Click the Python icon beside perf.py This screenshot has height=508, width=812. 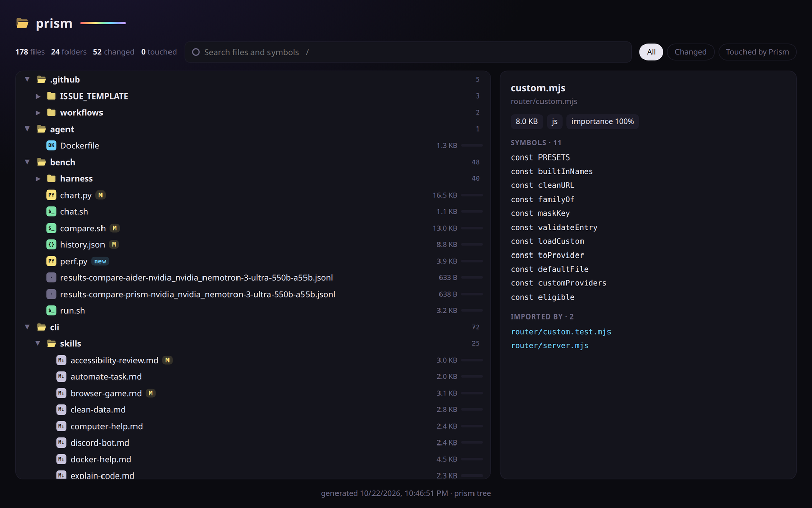pyautogui.click(x=51, y=261)
